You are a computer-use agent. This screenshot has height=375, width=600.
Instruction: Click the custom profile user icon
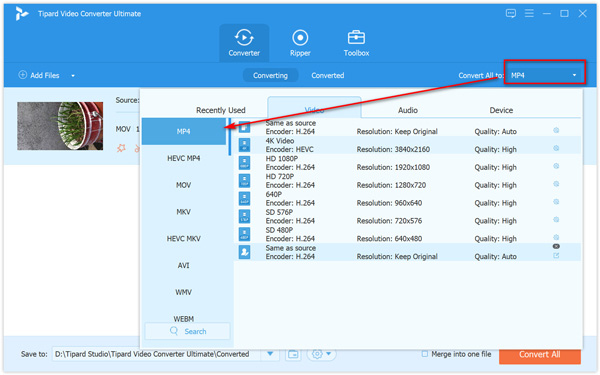click(x=245, y=252)
